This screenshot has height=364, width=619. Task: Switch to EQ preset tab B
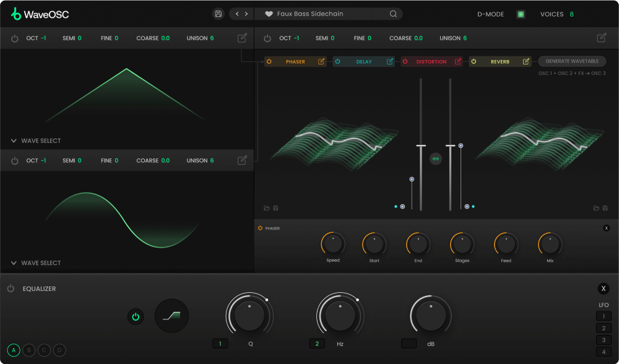click(x=28, y=350)
